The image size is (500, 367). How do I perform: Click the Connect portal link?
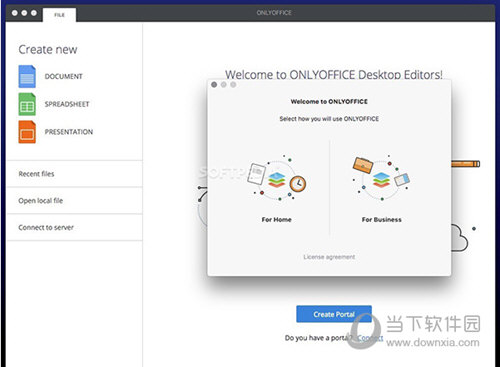click(370, 338)
